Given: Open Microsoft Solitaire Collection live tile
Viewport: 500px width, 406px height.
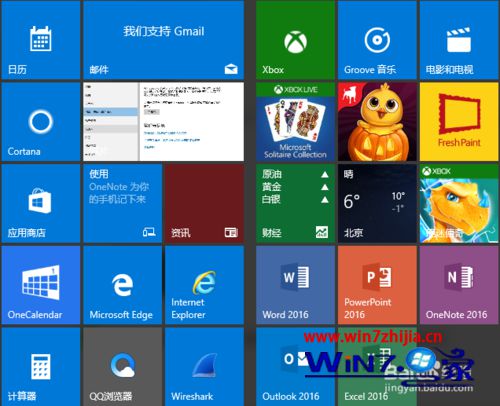Looking at the screenshot, I should pyautogui.click(x=295, y=122).
